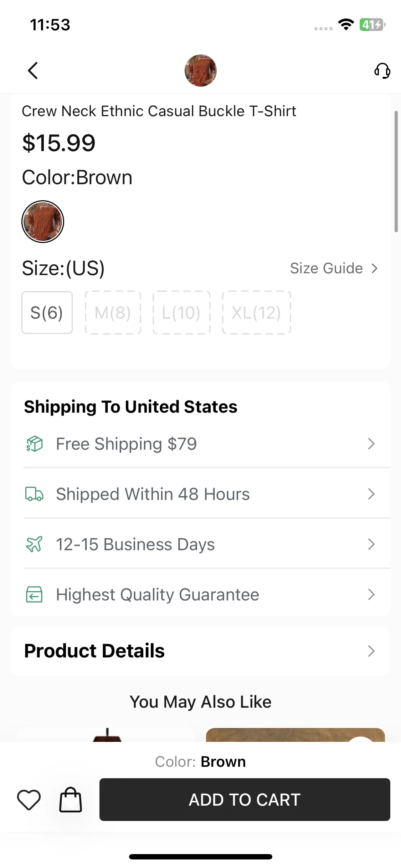Choose size XL(12)
Viewport: 401px width, 868px height.
click(257, 312)
